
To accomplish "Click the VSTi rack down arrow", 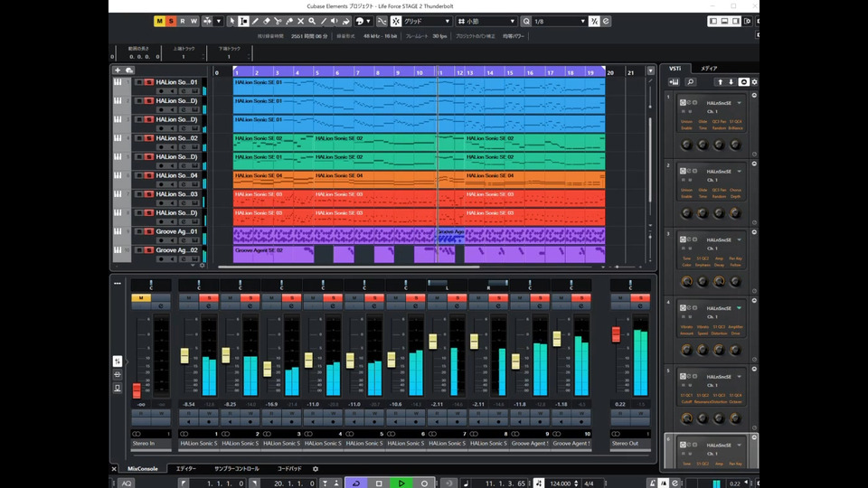I will point(731,82).
